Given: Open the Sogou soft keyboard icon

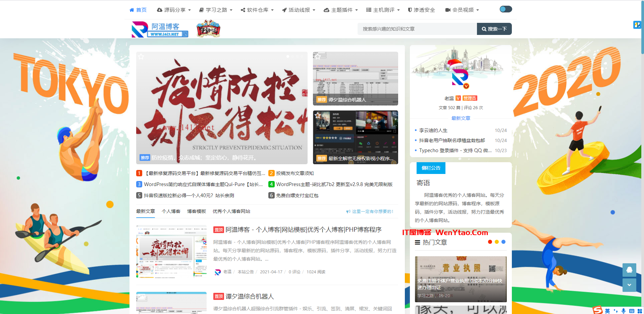Looking at the screenshot, I should [632, 311].
